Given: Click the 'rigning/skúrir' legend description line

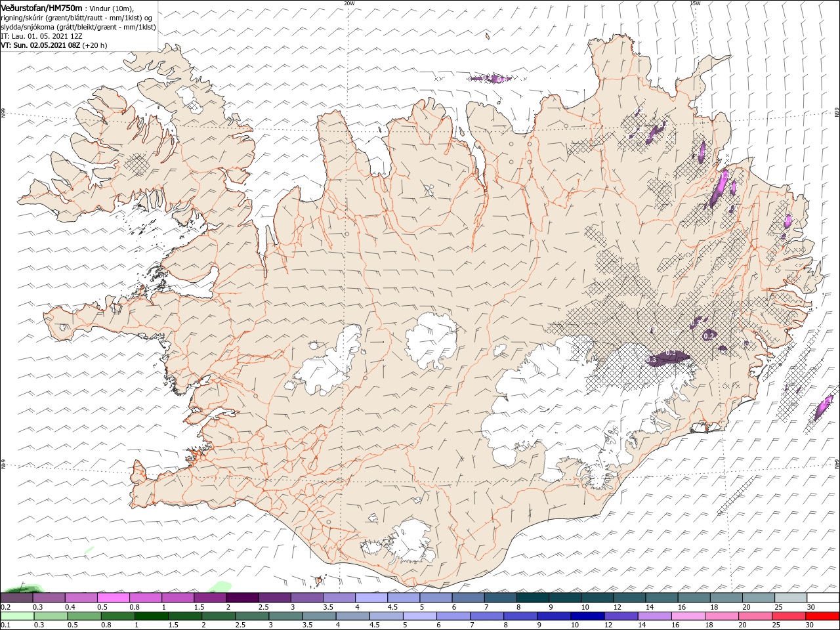Looking at the screenshot, I should 76,18.
